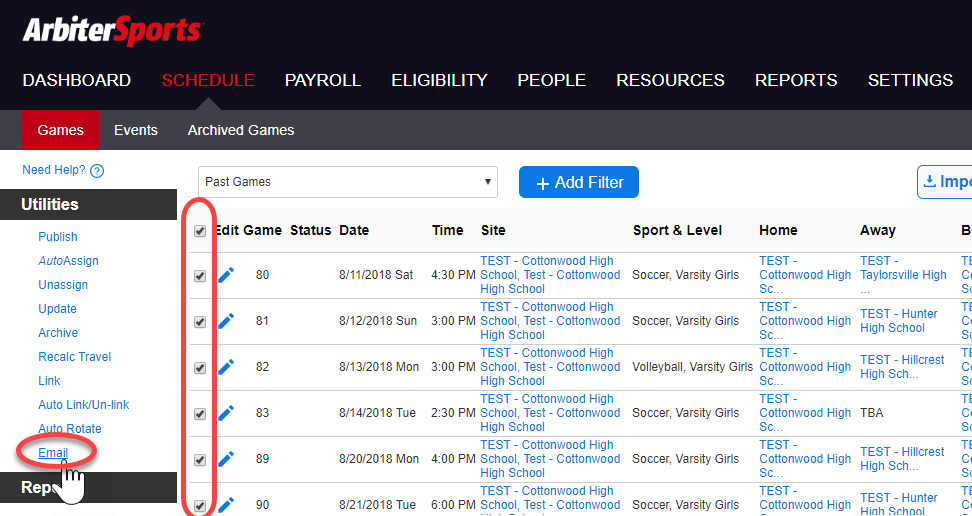
Task: Select the Games tab
Action: (x=60, y=130)
